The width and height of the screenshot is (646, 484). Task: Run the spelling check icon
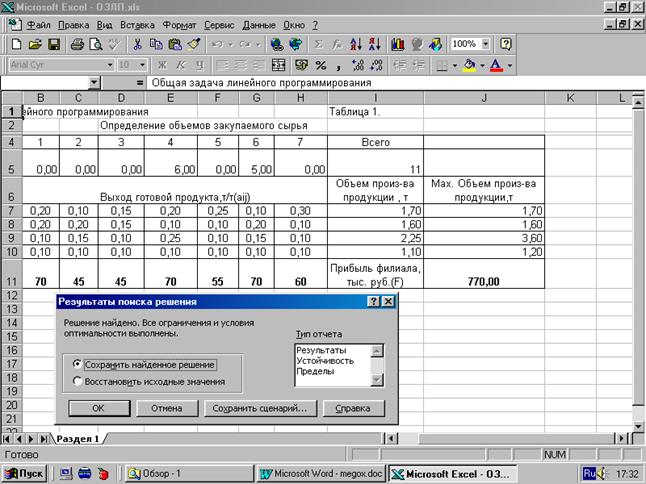(114, 44)
